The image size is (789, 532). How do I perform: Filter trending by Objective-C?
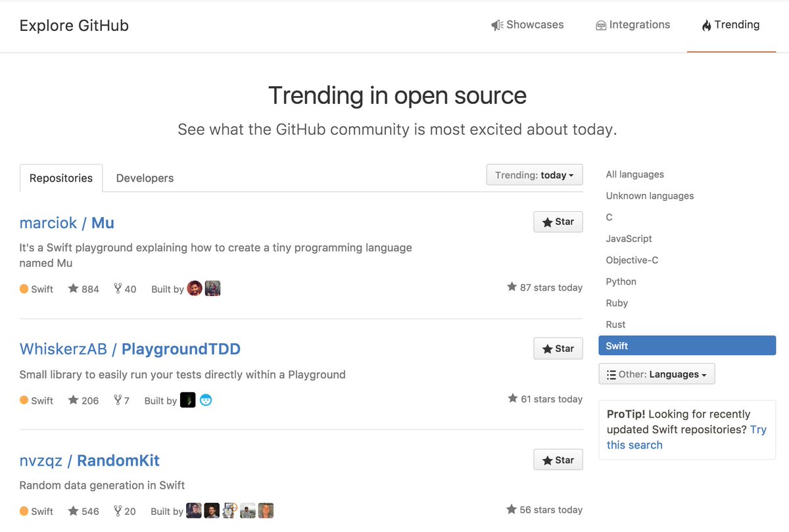(x=632, y=260)
